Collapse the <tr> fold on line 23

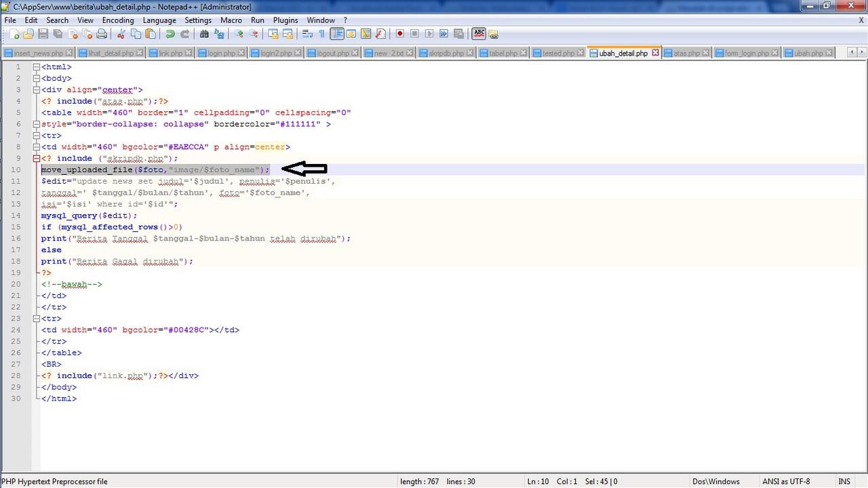pyautogui.click(x=36, y=319)
